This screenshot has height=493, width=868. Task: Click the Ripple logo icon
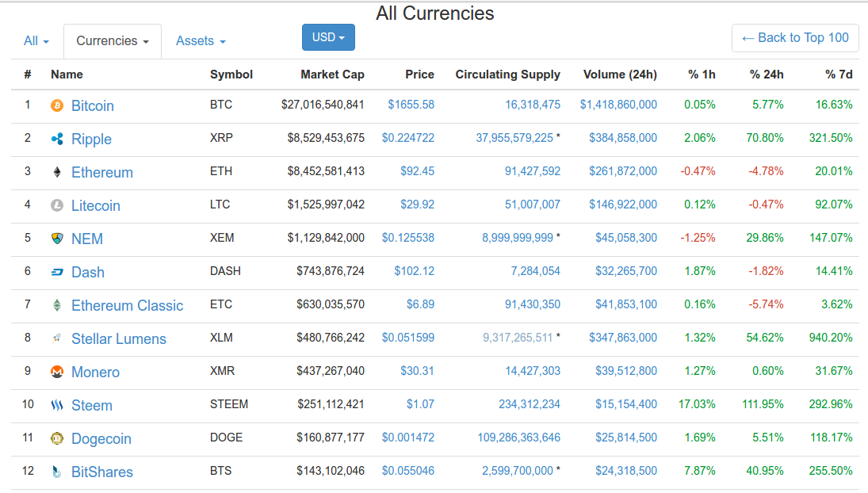57,139
